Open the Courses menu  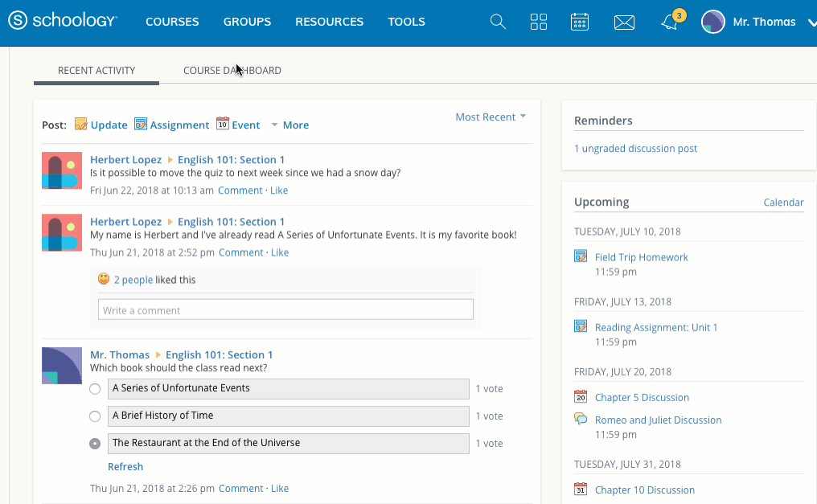172,22
